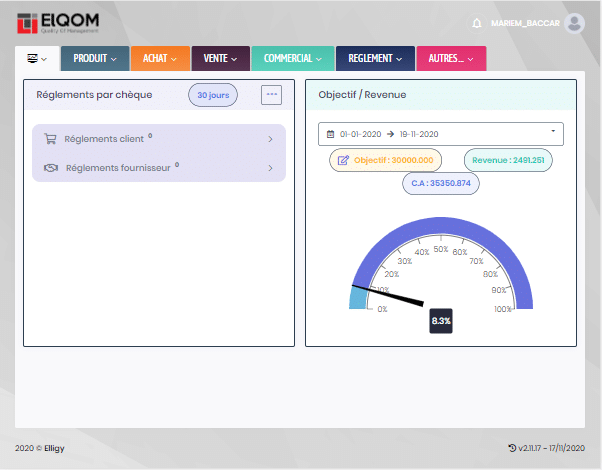The image size is (602, 470).
Task: Expand Règlements client with its chevron
Action: pyautogui.click(x=270, y=139)
